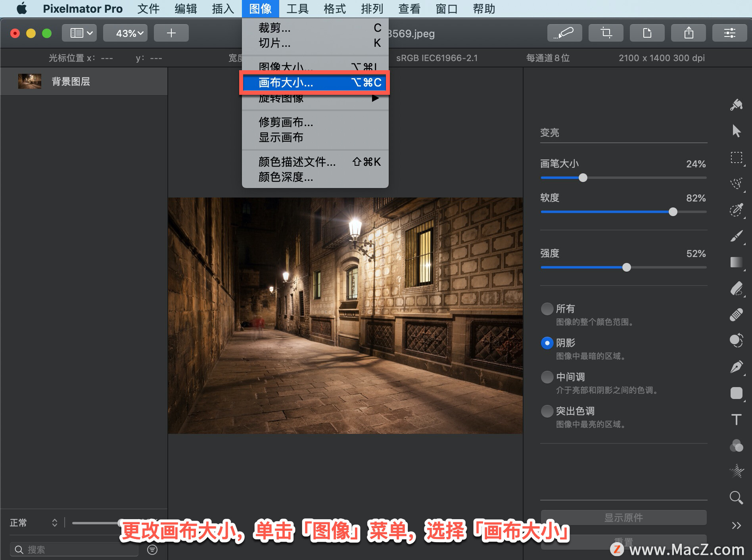Select the Color Selection wand tool
Image resolution: width=752 pixels, height=560 pixels.
pos(737,210)
